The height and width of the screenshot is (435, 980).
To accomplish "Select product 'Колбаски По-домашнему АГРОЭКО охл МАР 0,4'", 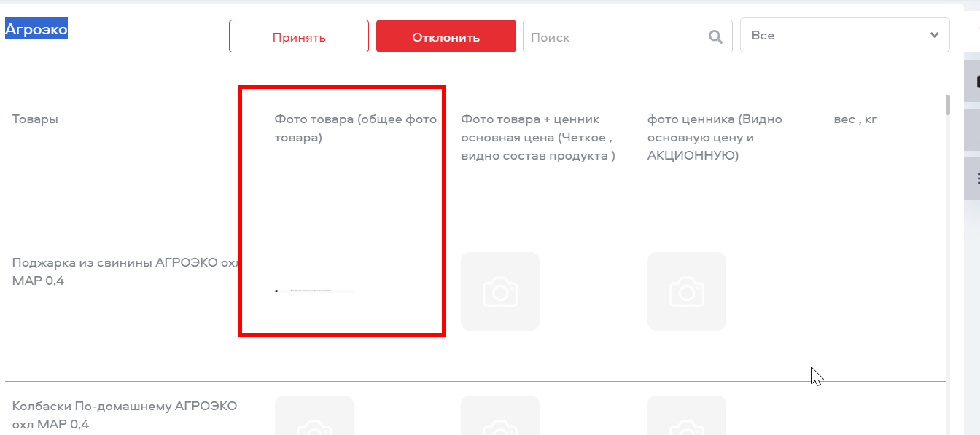I will tap(125, 415).
